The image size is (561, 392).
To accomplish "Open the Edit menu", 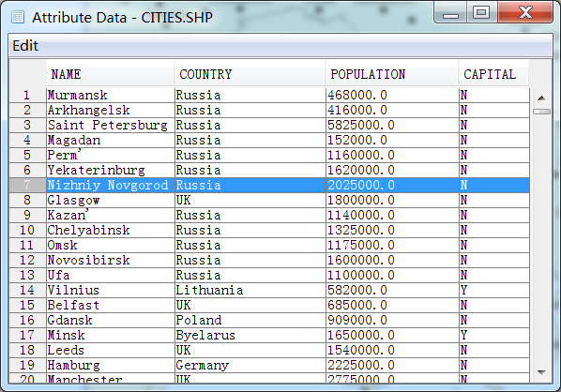I will click(x=25, y=46).
